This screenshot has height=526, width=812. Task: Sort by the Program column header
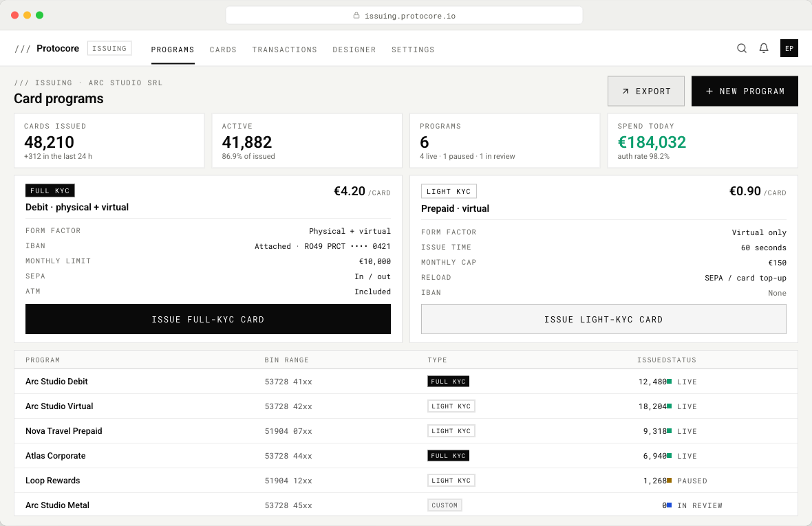[x=43, y=360]
